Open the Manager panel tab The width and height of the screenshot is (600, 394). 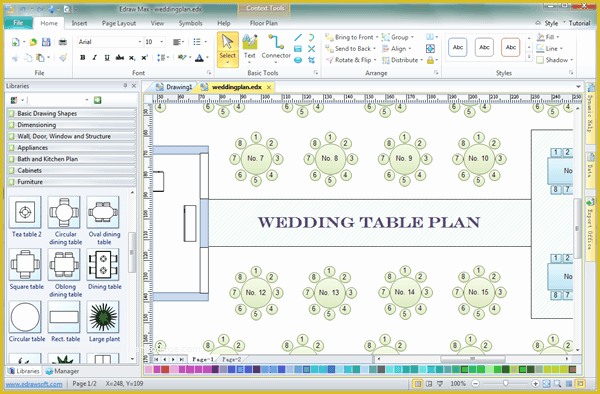(62, 371)
